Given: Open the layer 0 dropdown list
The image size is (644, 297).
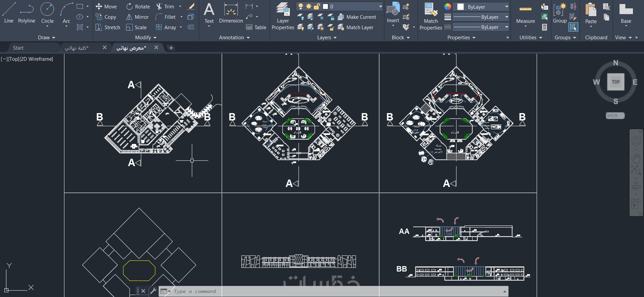Looking at the screenshot, I should tap(380, 6).
